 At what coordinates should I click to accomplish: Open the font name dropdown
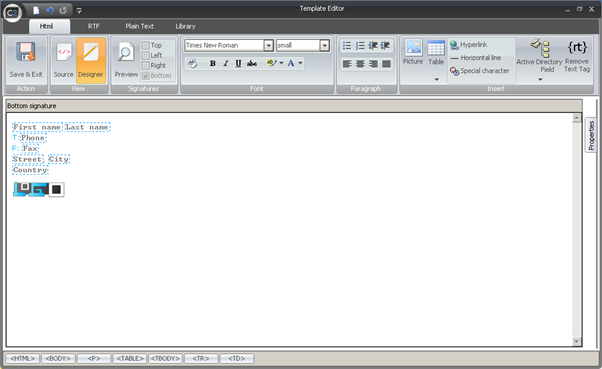(x=269, y=45)
